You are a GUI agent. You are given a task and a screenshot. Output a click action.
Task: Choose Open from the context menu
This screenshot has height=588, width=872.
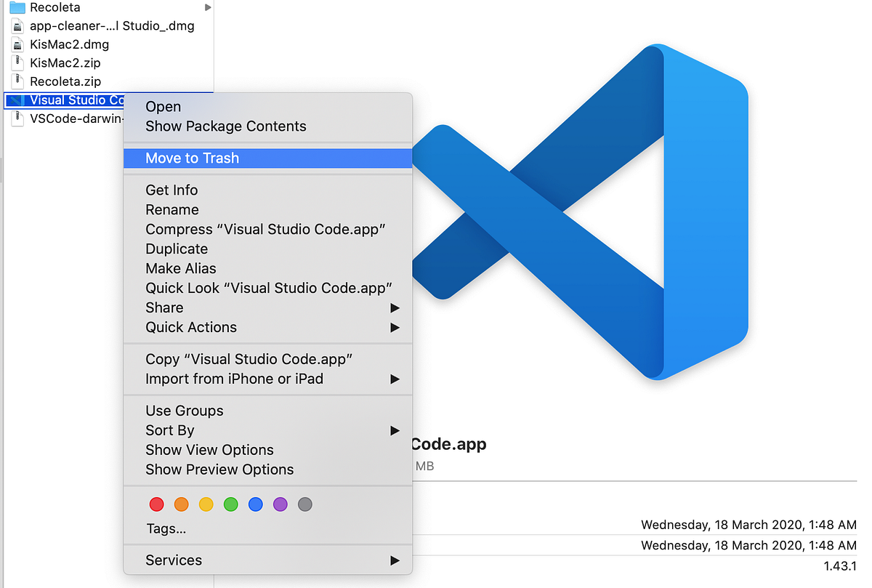(x=268, y=107)
